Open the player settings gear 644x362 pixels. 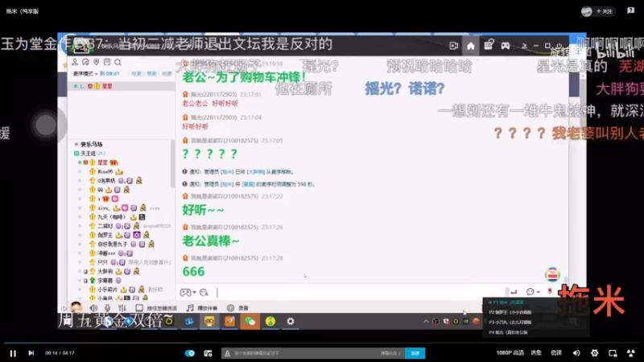pos(594,353)
